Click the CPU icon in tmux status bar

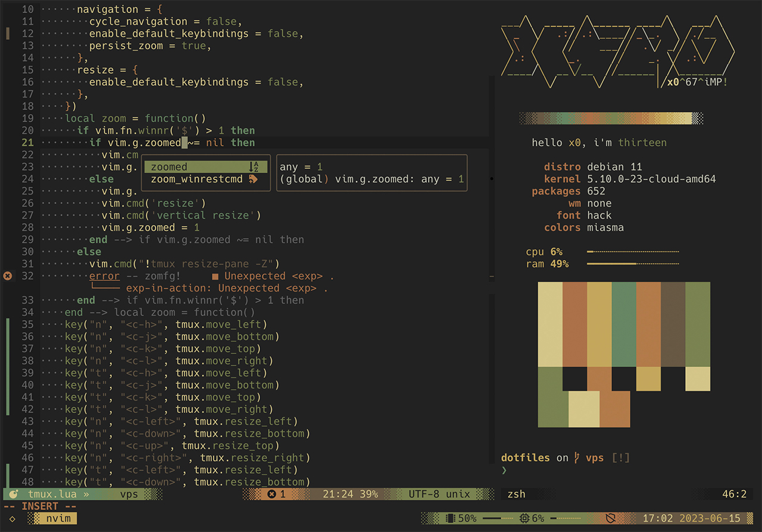pyautogui.click(x=524, y=518)
